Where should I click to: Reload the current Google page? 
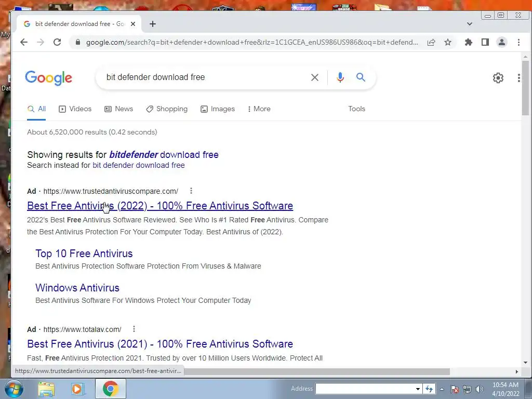pyautogui.click(x=57, y=42)
